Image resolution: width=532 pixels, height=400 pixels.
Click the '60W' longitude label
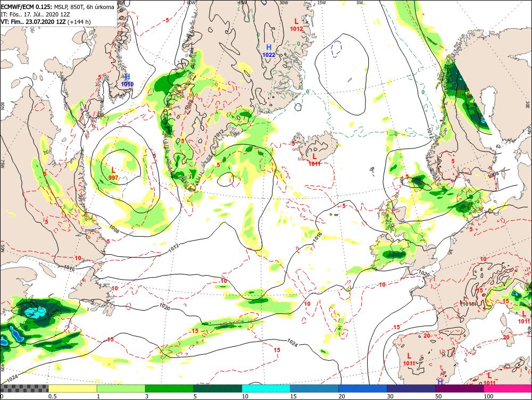point(192,2)
